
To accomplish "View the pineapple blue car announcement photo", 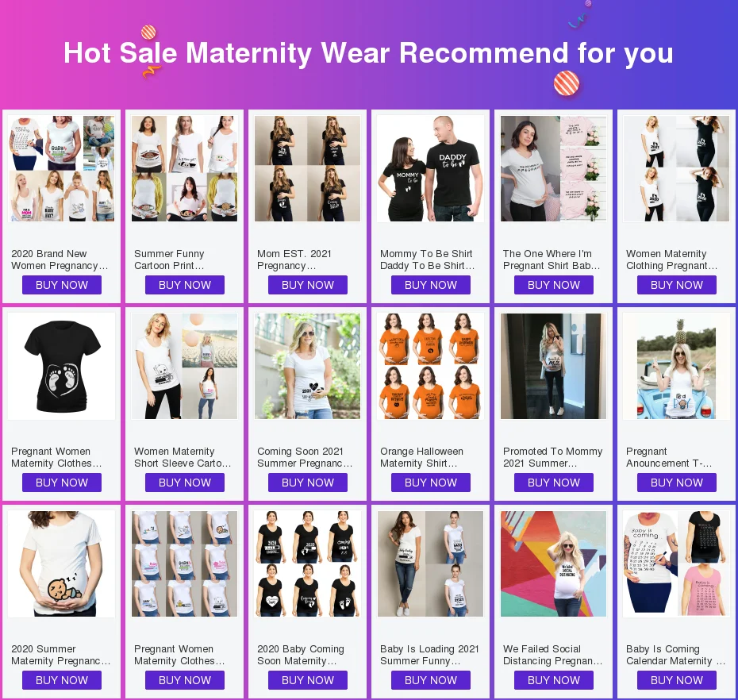I will point(676,366).
